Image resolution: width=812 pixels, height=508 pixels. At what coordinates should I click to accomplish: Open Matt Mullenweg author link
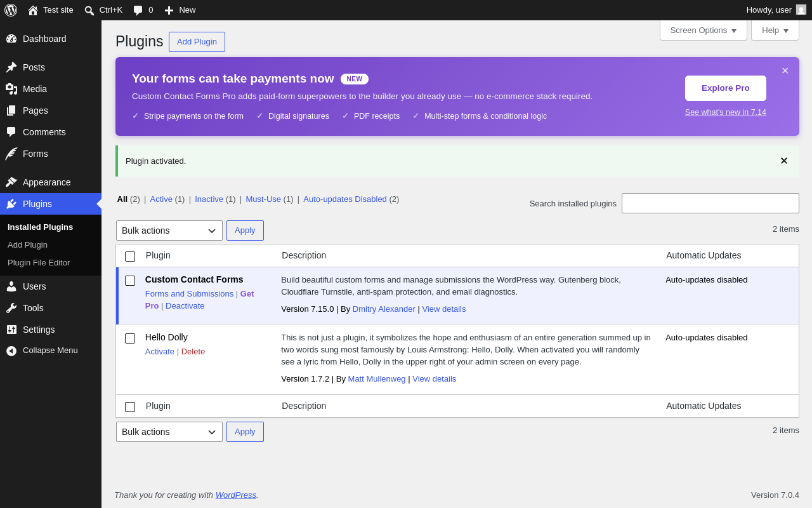coord(377,378)
